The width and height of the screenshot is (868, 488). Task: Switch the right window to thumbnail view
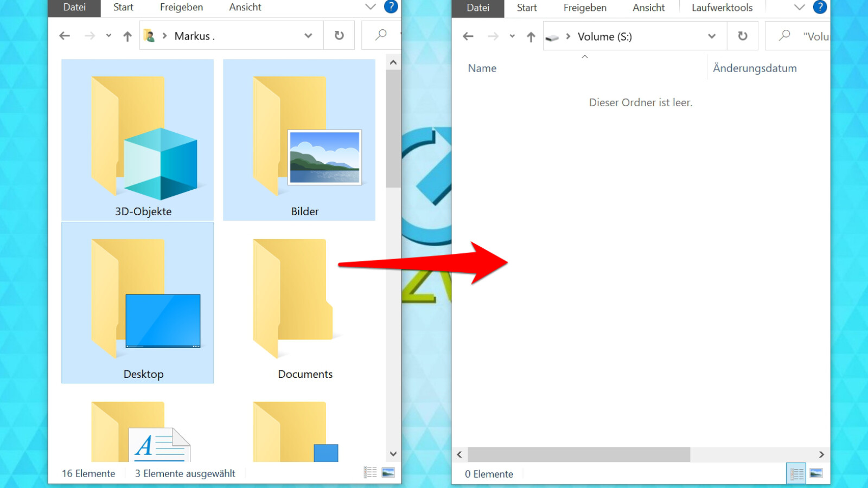[815, 473]
